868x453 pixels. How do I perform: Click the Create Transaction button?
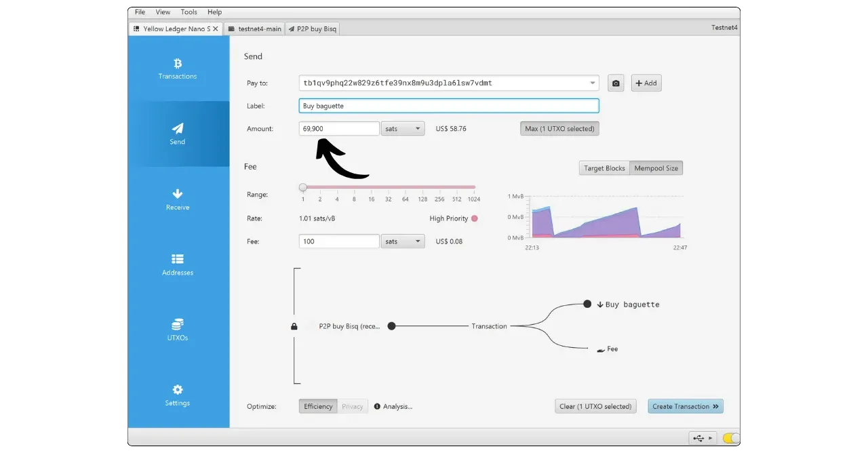(x=685, y=406)
